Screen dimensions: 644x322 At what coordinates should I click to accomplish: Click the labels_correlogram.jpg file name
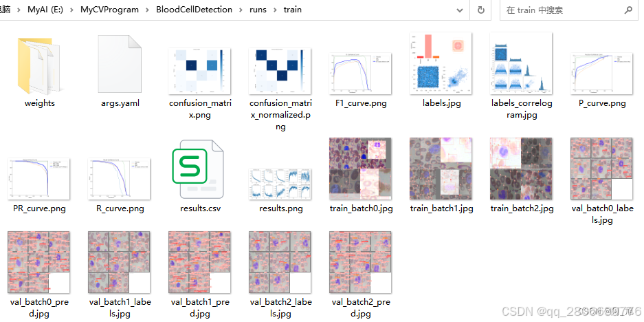pos(522,109)
